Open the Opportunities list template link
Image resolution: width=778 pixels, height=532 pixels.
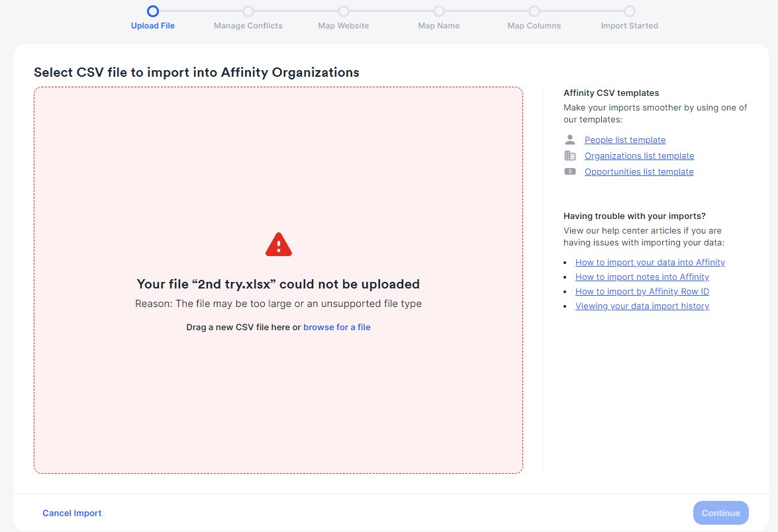click(x=638, y=171)
